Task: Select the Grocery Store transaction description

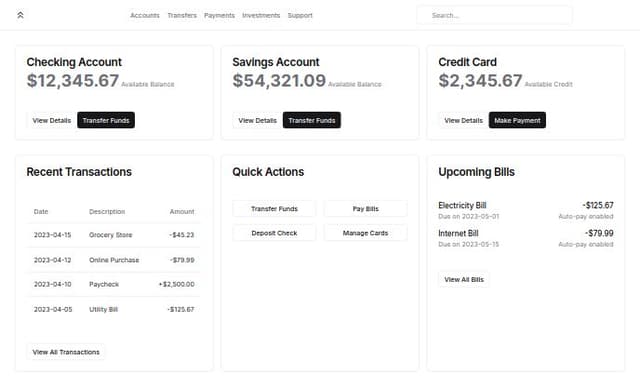Action: pyautogui.click(x=111, y=235)
